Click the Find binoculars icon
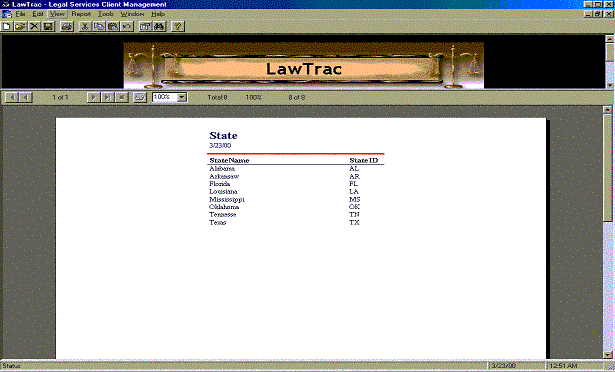Screen dimensions: 615x372 click(159, 26)
